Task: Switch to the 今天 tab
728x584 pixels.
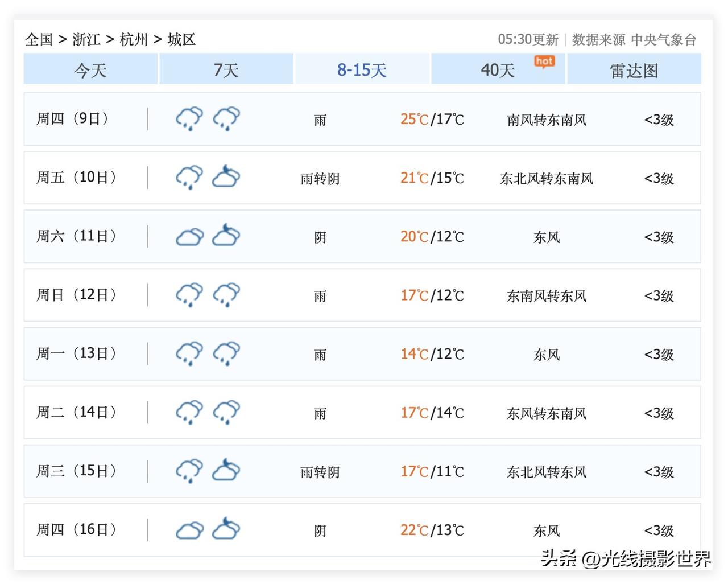Action: (90, 69)
